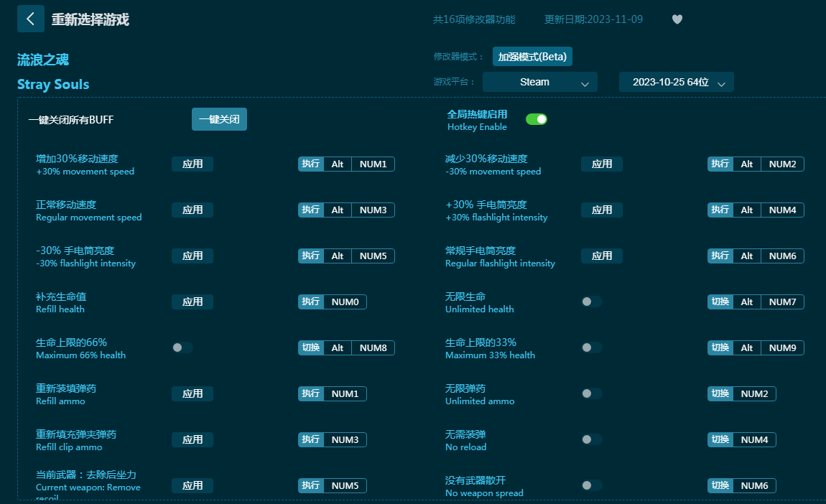Apply the Refill health cheat
The height and width of the screenshot is (504, 826).
pyautogui.click(x=192, y=302)
